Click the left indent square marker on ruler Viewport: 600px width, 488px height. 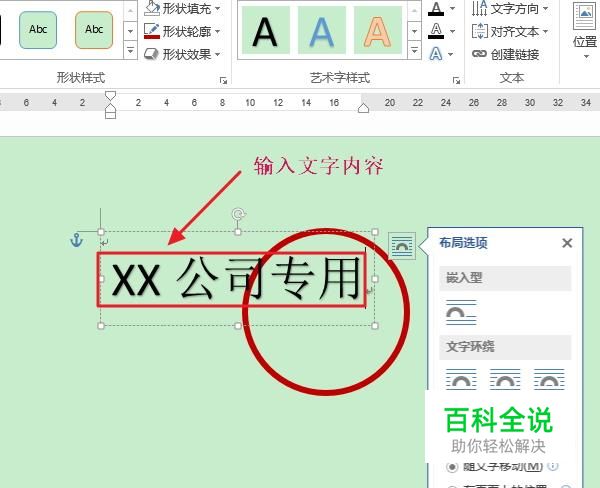tap(110, 114)
